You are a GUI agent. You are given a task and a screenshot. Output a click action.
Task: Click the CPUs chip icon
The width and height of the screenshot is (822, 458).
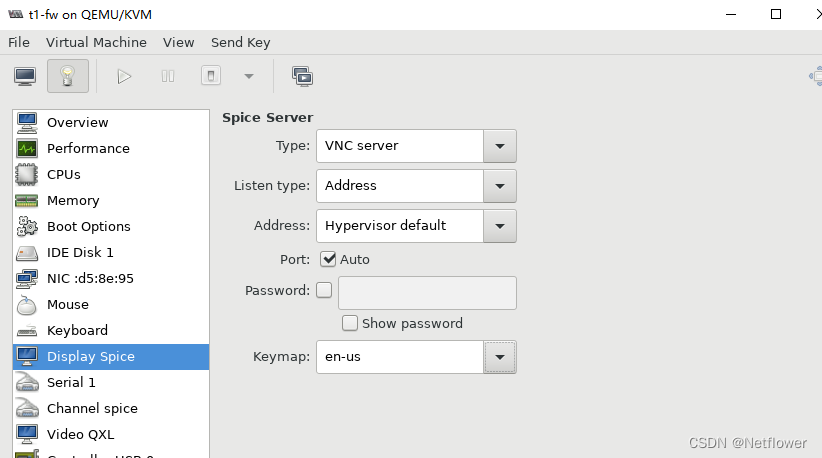point(27,175)
